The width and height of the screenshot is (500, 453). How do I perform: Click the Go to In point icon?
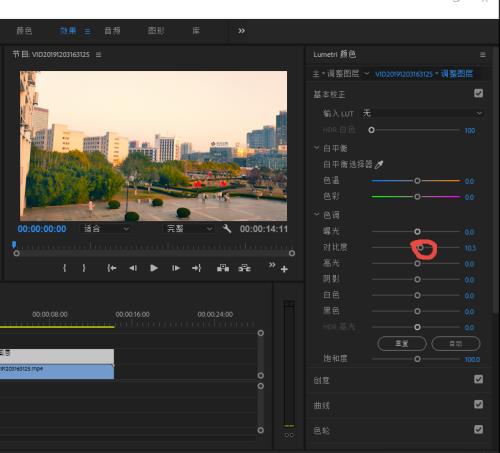tap(112, 268)
